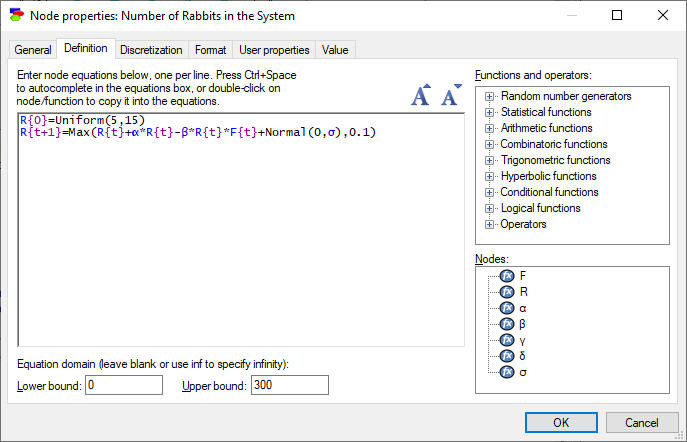Screen dimensions: 687x442
Task: Open the Value tab
Action: point(335,50)
